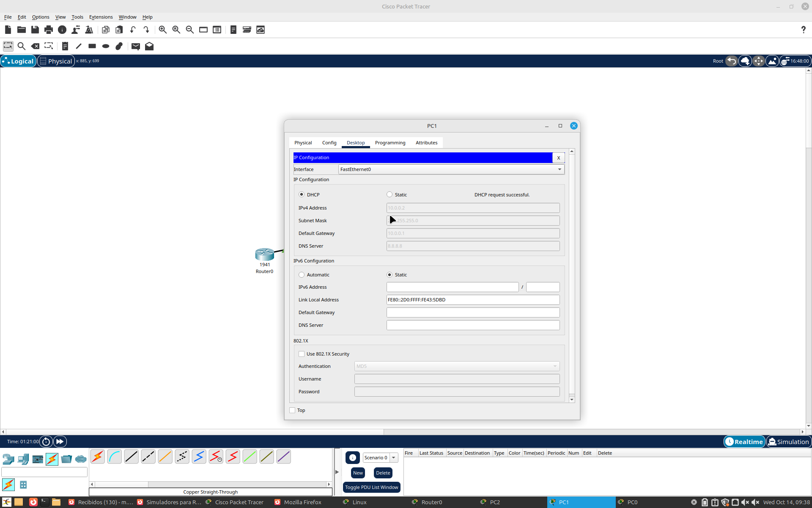This screenshot has height=508, width=812.
Task: Switch to Simulation mode
Action: [x=789, y=442]
